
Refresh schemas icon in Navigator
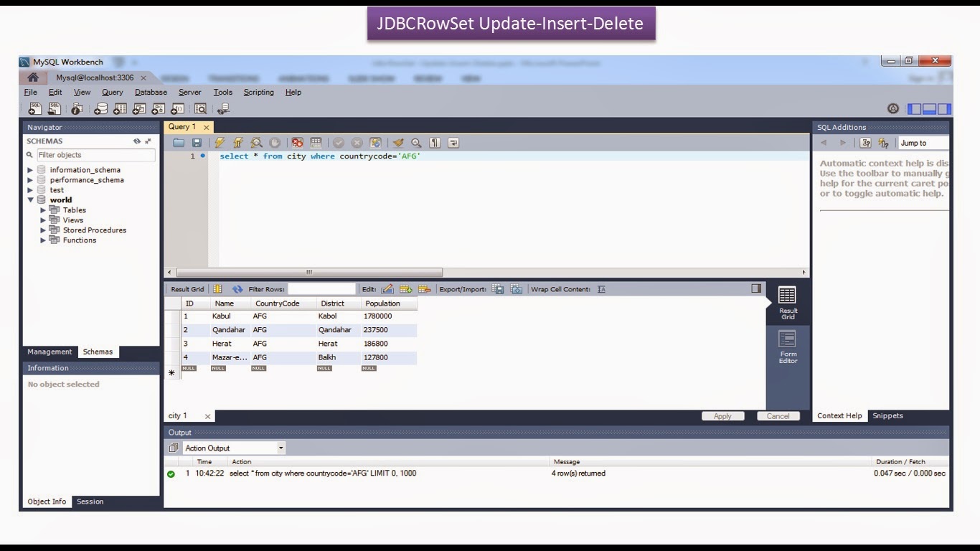coord(137,141)
